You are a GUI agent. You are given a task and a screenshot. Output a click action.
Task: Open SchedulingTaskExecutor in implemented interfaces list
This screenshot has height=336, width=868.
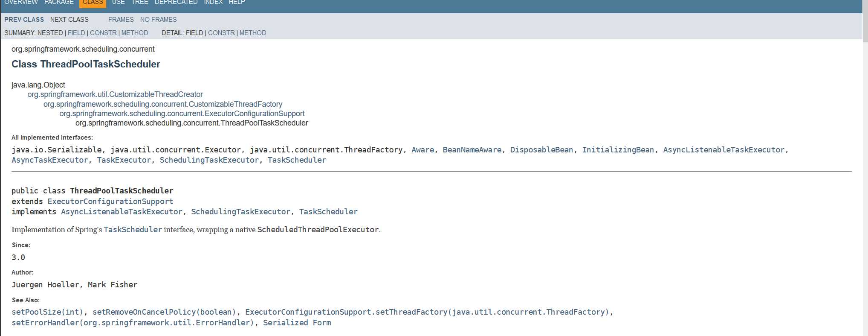pos(209,160)
